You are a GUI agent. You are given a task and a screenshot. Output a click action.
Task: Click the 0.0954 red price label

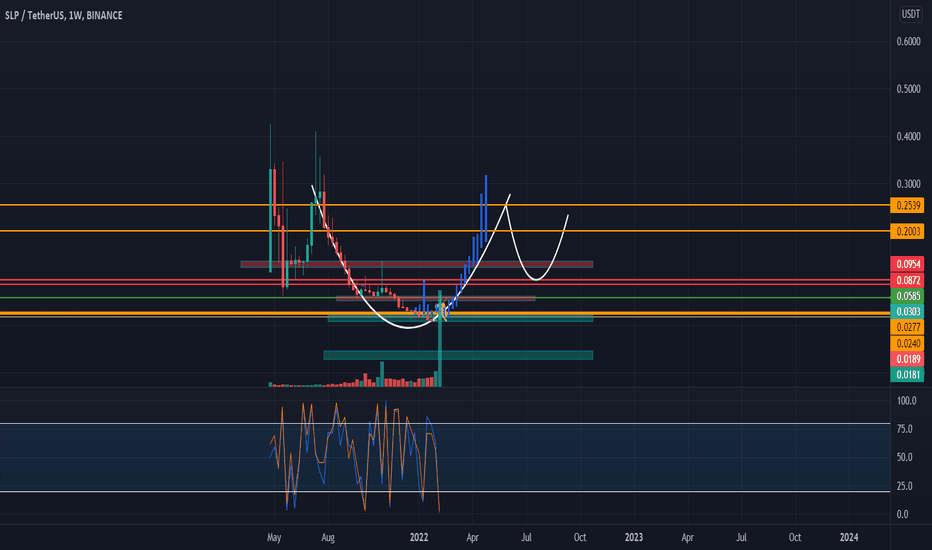coord(907,264)
